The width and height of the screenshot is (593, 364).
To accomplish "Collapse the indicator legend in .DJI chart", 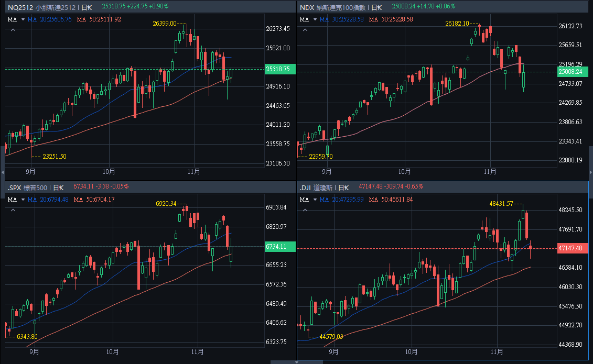I will (x=305, y=210).
